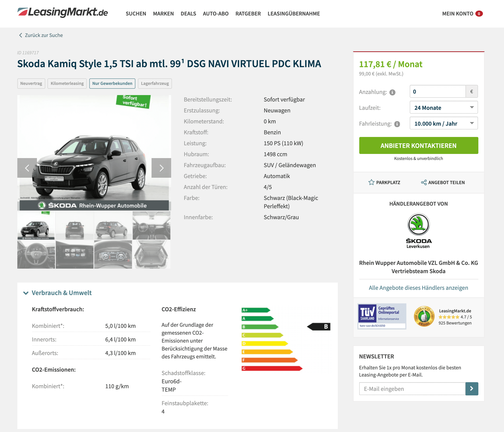The image size is (504, 432).
Task: Click the Anzahlung info icon
Action: [392, 92]
